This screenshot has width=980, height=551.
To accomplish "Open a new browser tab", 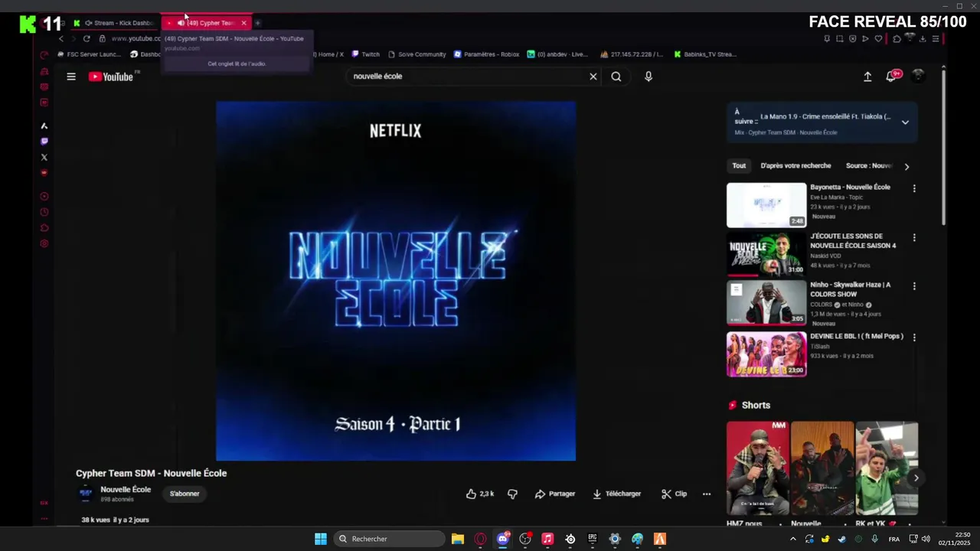I will tap(258, 23).
